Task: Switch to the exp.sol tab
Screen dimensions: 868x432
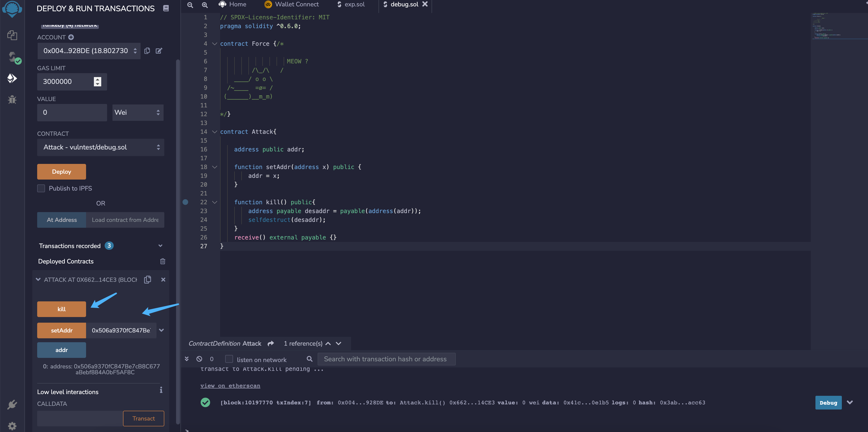Action: (351, 4)
